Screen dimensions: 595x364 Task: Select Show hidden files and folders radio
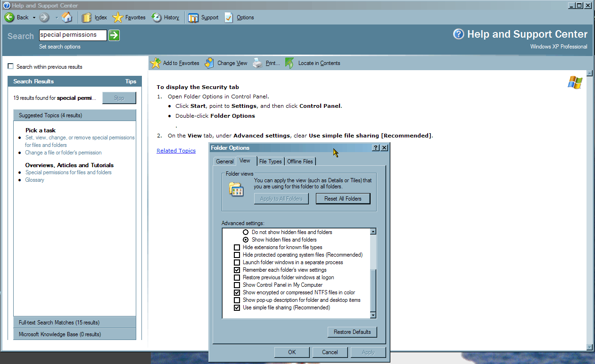tap(245, 240)
